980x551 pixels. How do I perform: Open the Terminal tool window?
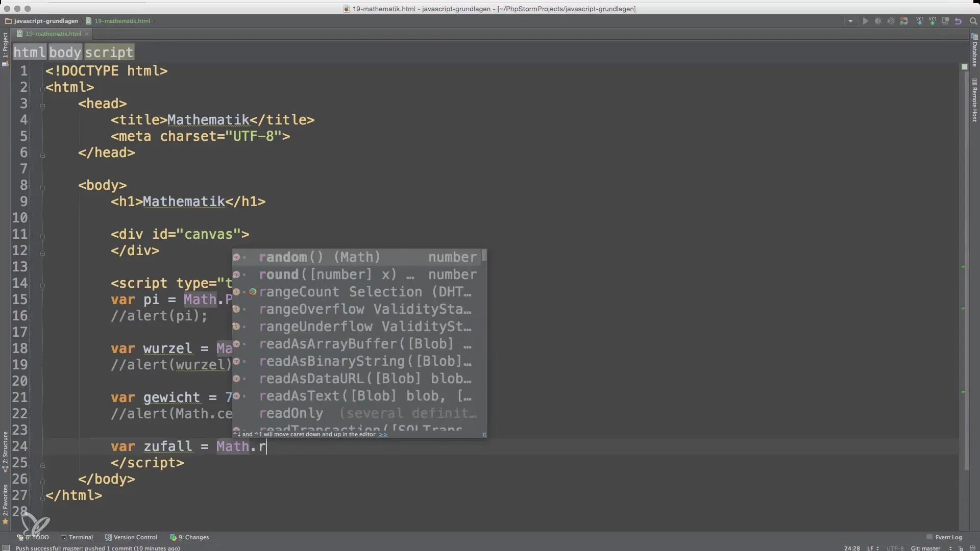77,537
